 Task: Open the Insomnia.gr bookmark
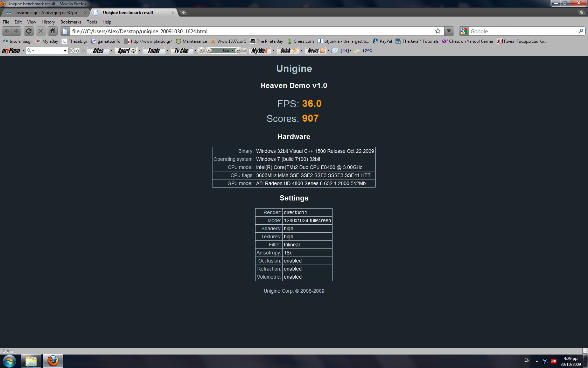pos(17,41)
